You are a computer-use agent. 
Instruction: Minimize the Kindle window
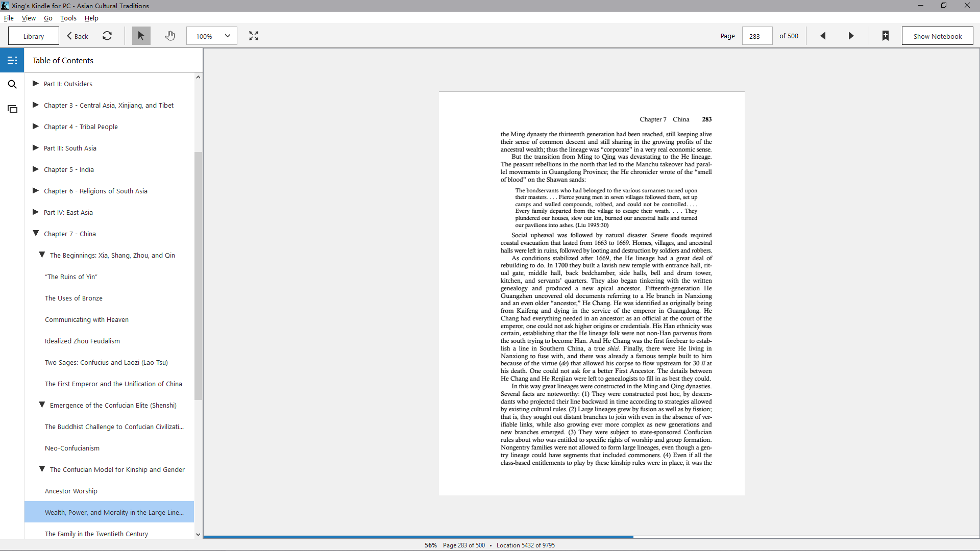point(921,6)
